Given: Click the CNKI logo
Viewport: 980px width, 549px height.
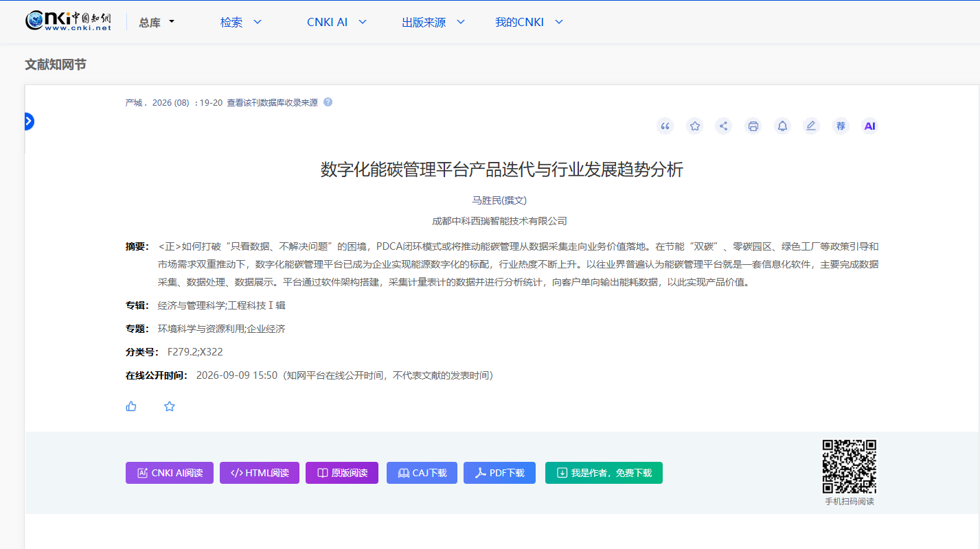Looking at the screenshot, I should 68,21.
